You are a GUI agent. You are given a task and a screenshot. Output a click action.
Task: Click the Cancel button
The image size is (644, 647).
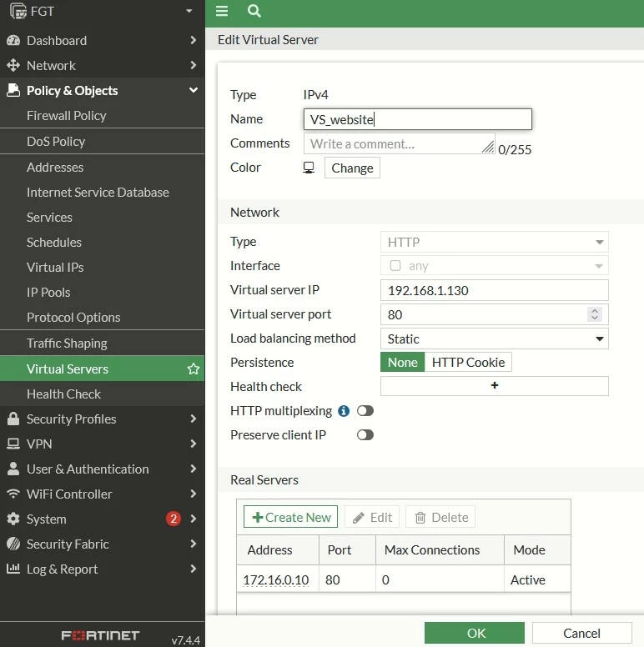(581, 633)
